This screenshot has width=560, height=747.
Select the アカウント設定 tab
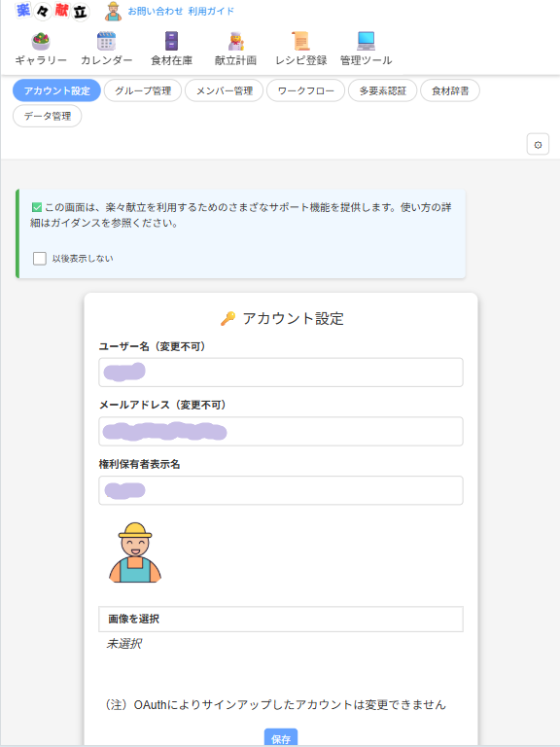point(56,90)
